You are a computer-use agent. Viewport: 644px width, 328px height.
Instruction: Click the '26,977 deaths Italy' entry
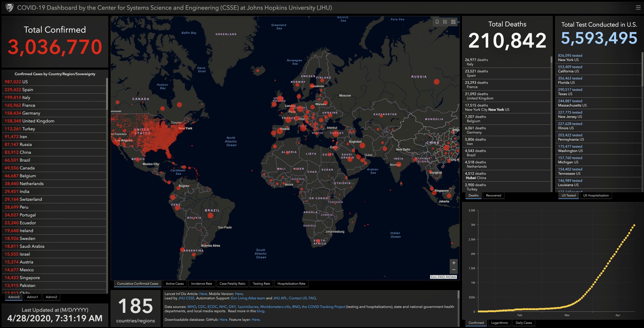506,62
